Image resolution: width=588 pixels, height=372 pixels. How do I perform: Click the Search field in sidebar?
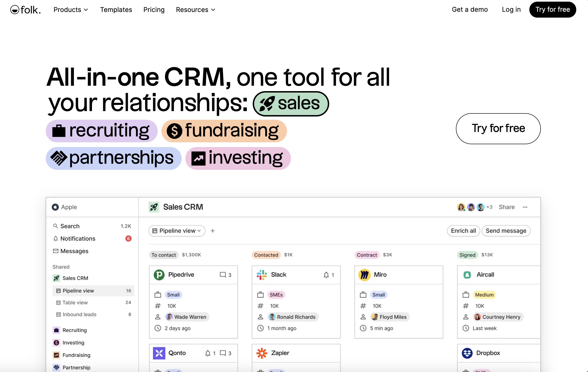coord(70,226)
